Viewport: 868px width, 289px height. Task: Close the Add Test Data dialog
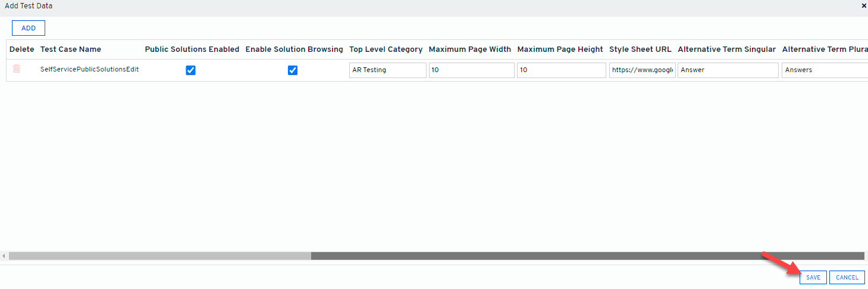point(864,5)
